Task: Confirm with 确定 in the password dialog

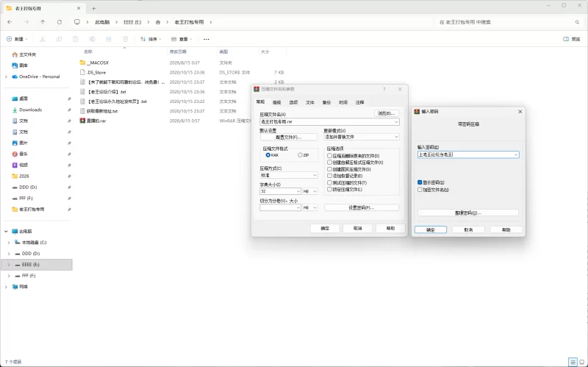Action: (x=431, y=229)
